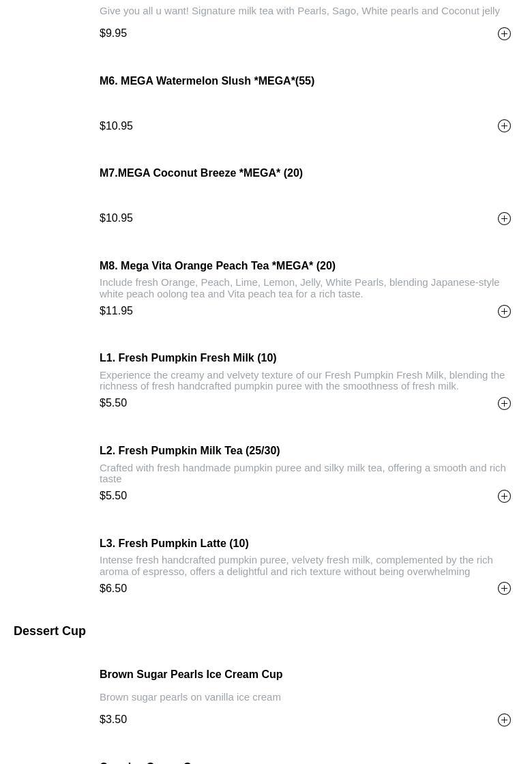Select L2 Fresh Pumpkin Milk Tea title
532x764 pixels.
[190, 451]
